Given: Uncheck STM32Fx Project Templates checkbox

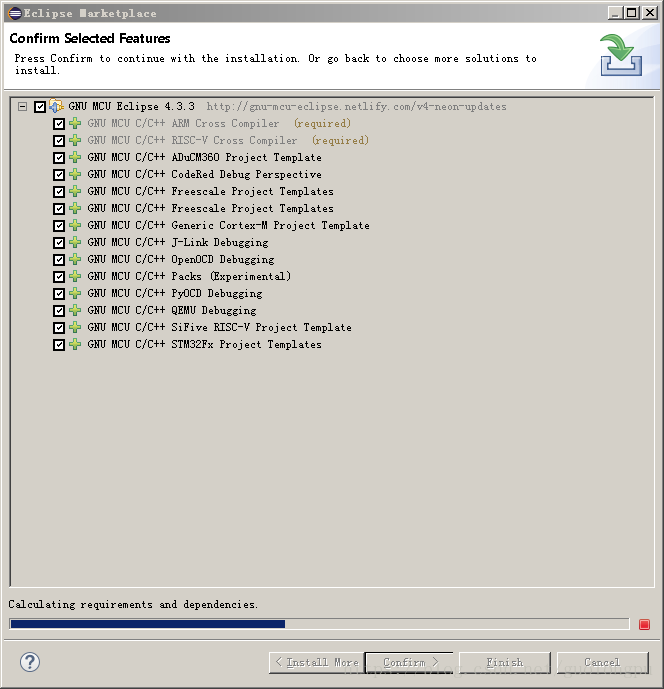Looking at the screenshot, I should (x=59, y=345).
